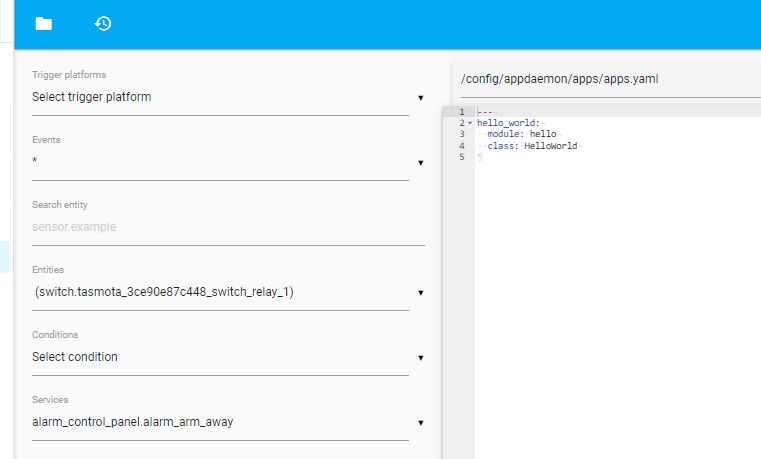Image resolution: width=761 pixels, height=459 pixels.
Task: Open the Entities dropdown with tasmota switch
Action: point(228,292)
